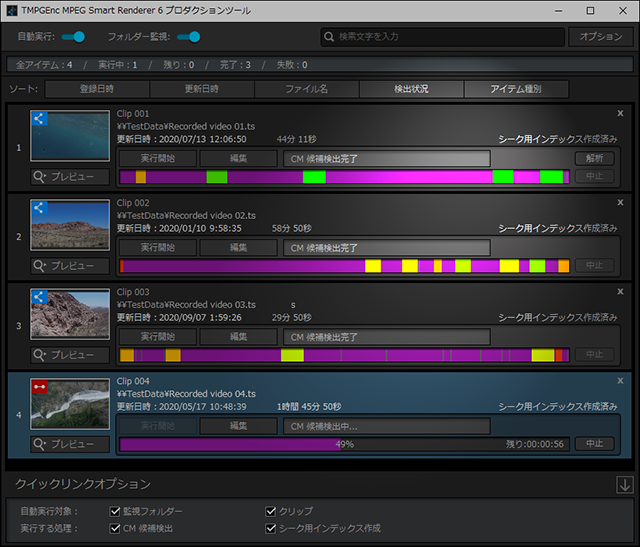This screenshot has width=640, height=547.
Task: Toggle 監視フォルダー checkbox
Action: (115, 511)
